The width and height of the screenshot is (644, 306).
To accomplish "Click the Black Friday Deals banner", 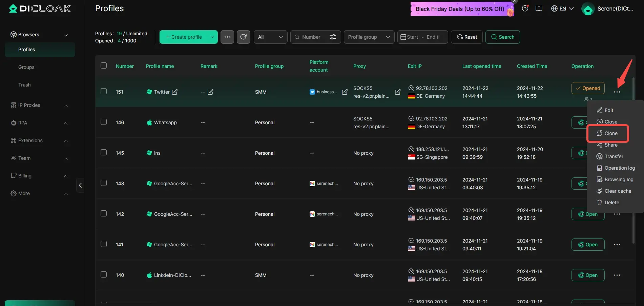I will pyautogui.click(x=462, y=9).
